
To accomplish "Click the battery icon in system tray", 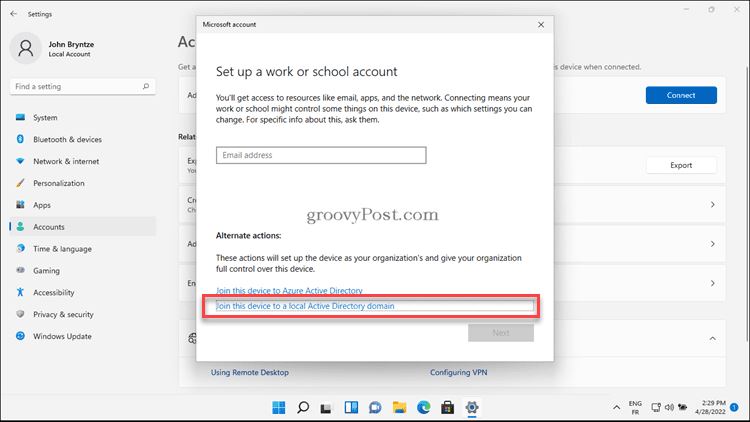I will (683, 408).
